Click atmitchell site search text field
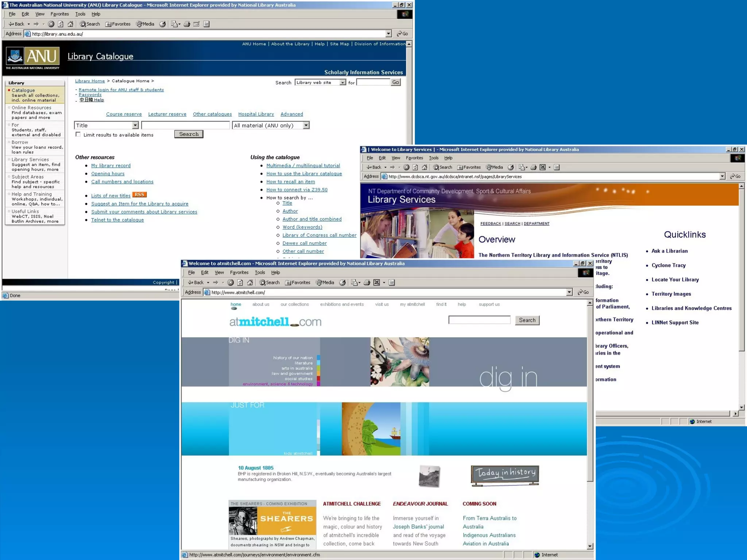 point(479,320)
